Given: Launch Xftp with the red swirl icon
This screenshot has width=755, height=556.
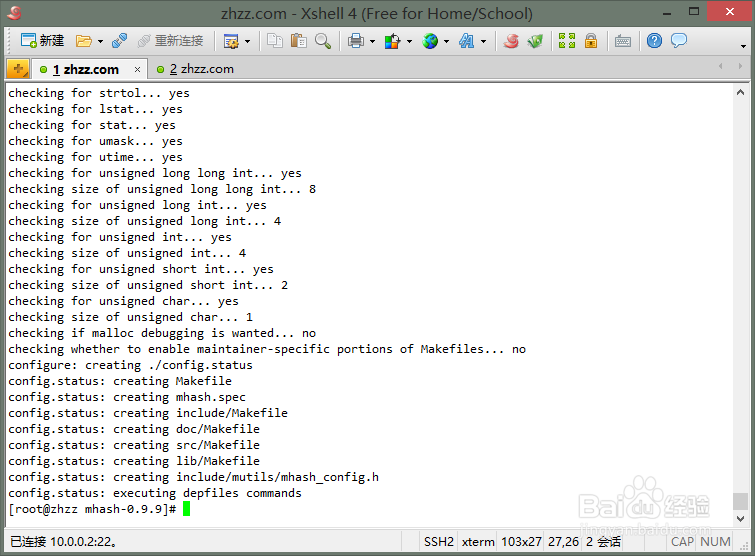Looking at the screenshot, I should (x=511, y=41).
